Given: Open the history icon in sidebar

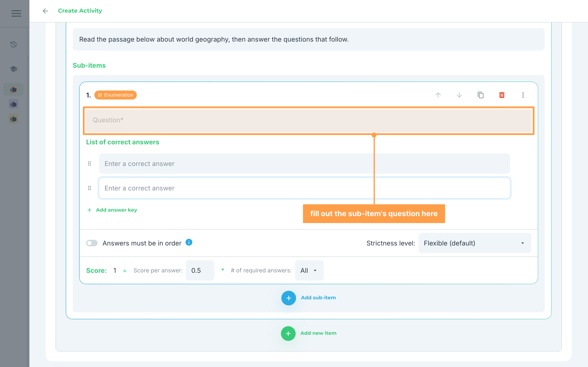Looking at the screenshot, I should pyautogui.click(x=13, y=44).
